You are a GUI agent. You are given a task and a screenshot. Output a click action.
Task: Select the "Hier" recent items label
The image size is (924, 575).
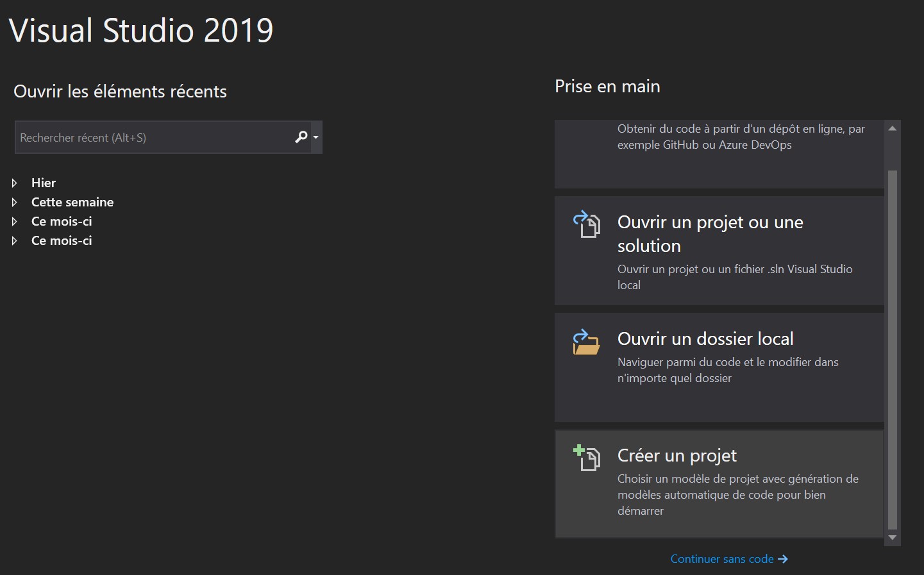44,183
